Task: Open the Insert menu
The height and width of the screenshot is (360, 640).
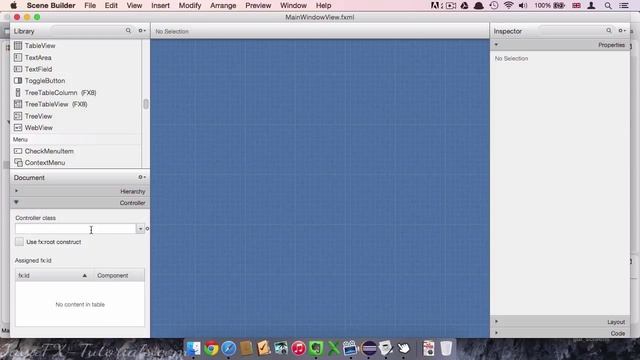Action: pyautogui.click(x=160, y=6)
